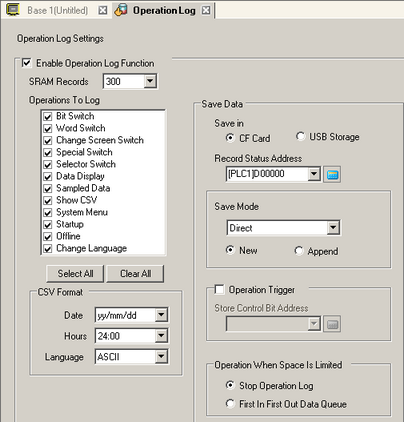The height and width of the screenshot is (422, 404).
Task: Click the Select All button
Action: [x=75, y=274]
